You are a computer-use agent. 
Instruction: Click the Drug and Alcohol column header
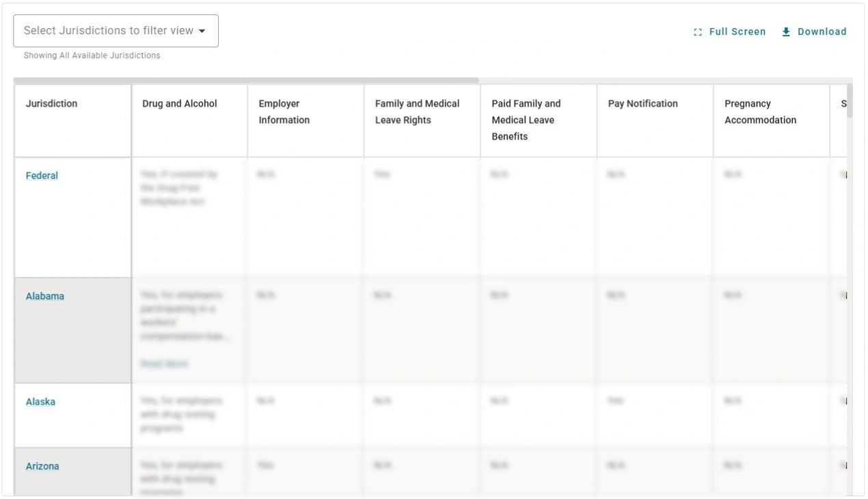tap(179, 103)
